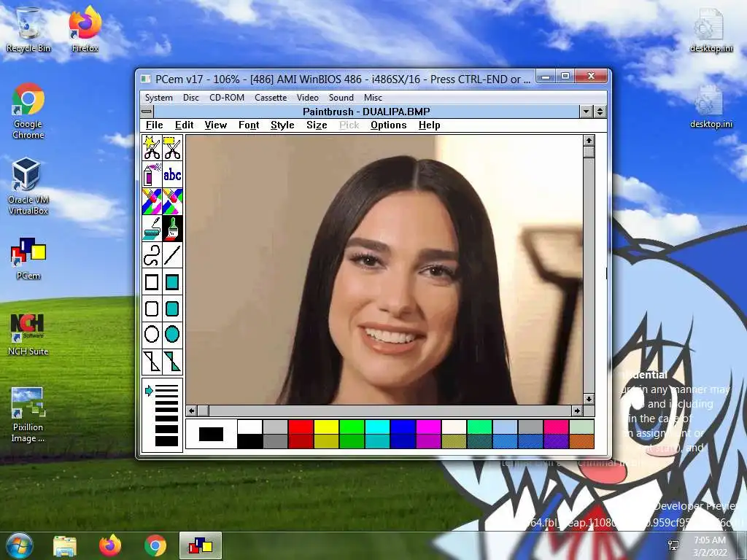Open Paintbrush File menu
Viewport: 747px width, 560px height.
155,125
